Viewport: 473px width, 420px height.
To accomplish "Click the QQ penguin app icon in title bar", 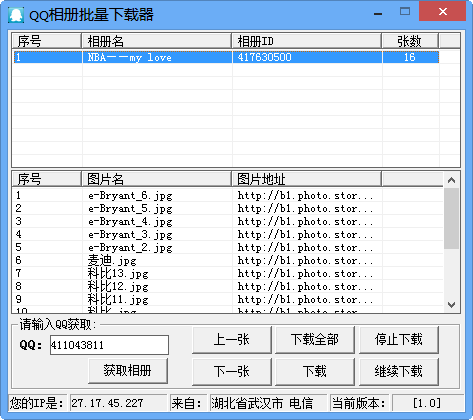I will tap(16, 15).
